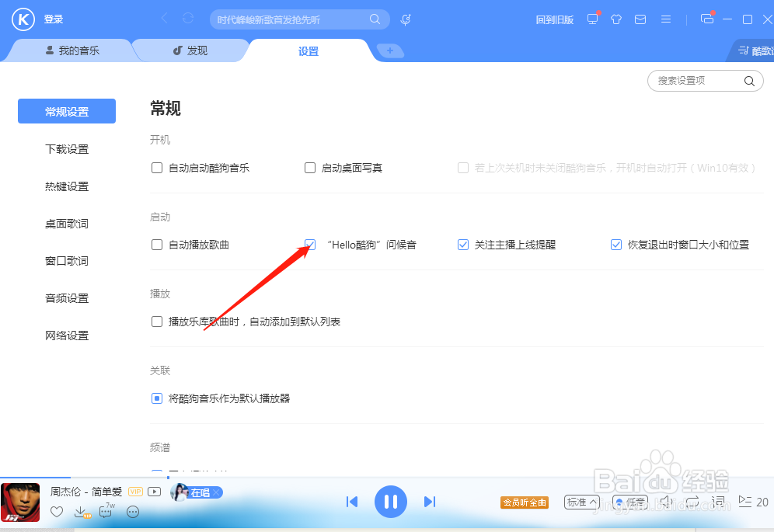Close the 在唱 live badge

[216, 492]
